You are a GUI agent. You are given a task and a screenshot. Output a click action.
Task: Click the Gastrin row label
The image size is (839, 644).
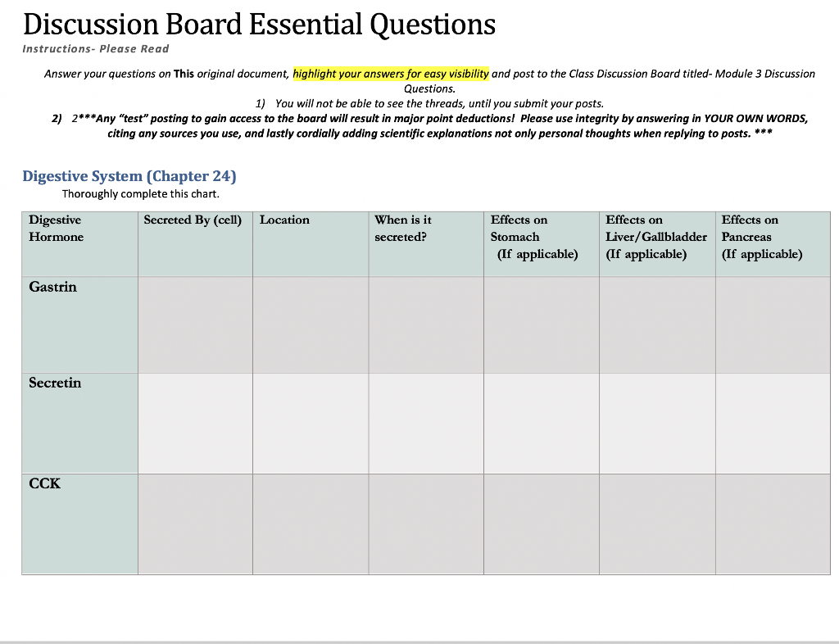[x=53, y=287]
